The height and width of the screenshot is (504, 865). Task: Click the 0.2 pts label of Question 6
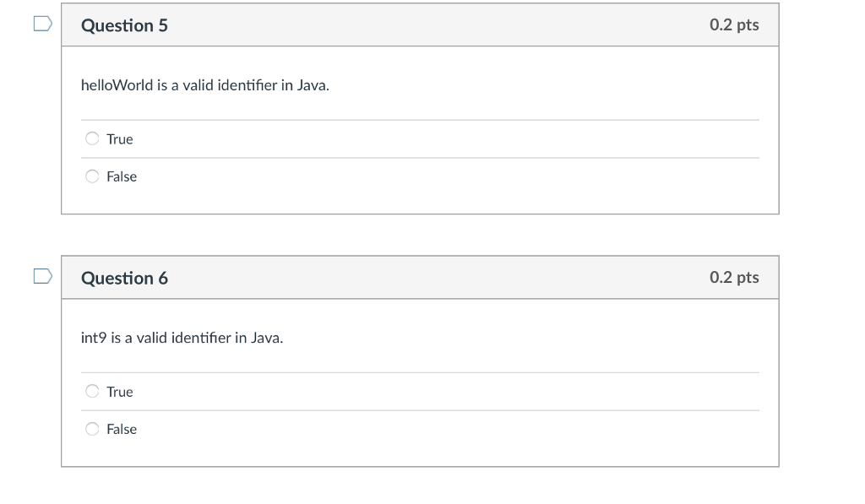coord(734,278)
